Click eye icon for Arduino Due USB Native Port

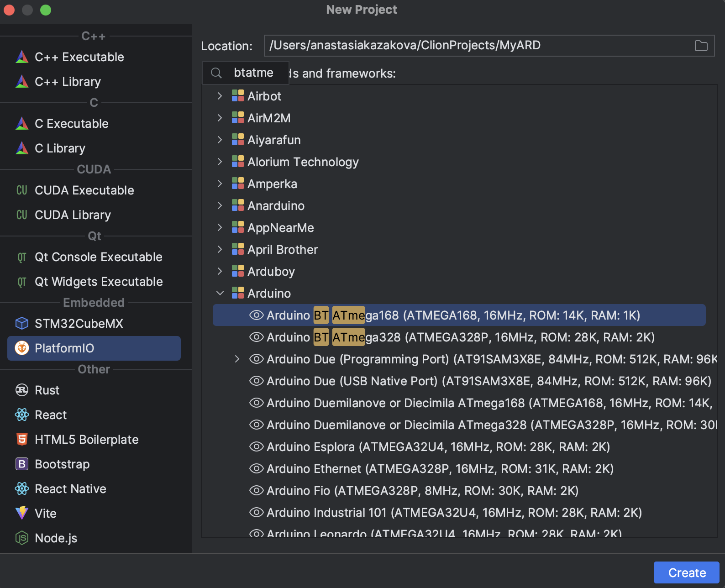point(257,381)
